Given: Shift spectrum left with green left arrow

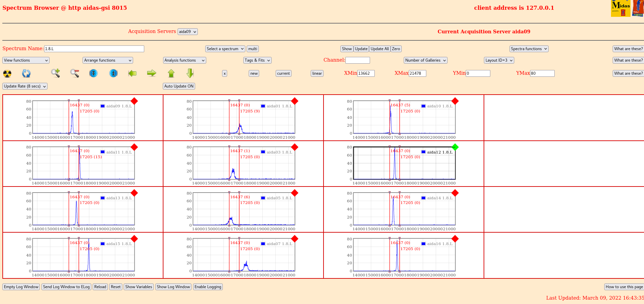Looking at the screenshot, I should coord(132,73).
